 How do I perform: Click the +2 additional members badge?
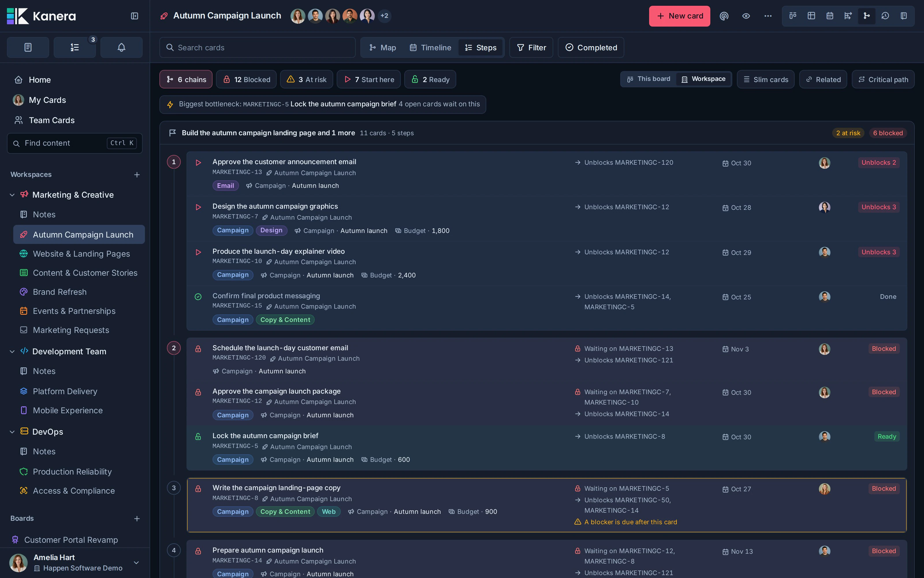tap(385, 16)
